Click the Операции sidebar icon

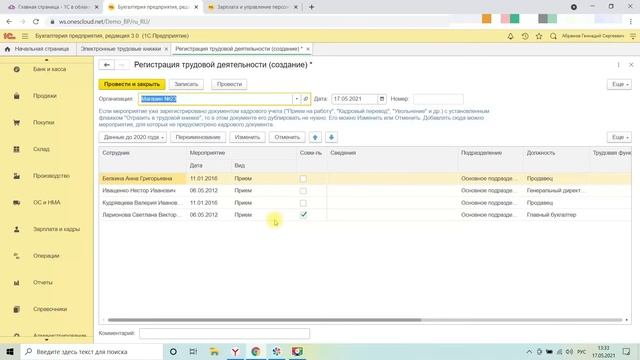(x=16, y=256)
